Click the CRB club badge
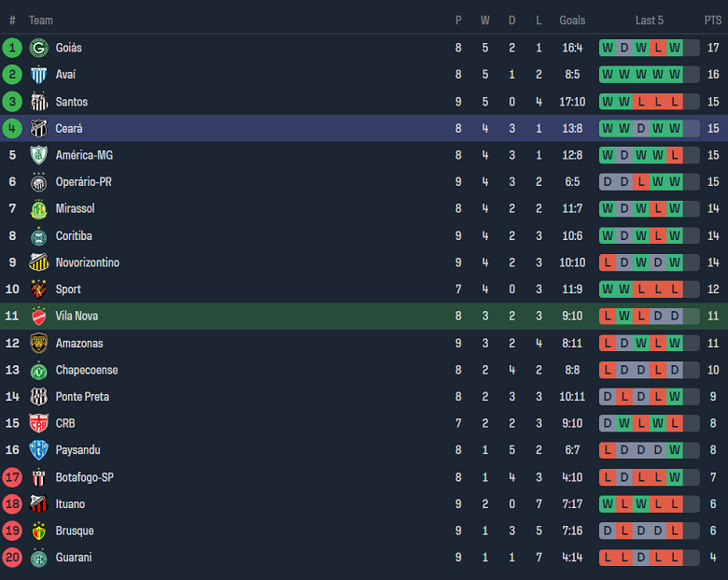 [x=38, y=424]
